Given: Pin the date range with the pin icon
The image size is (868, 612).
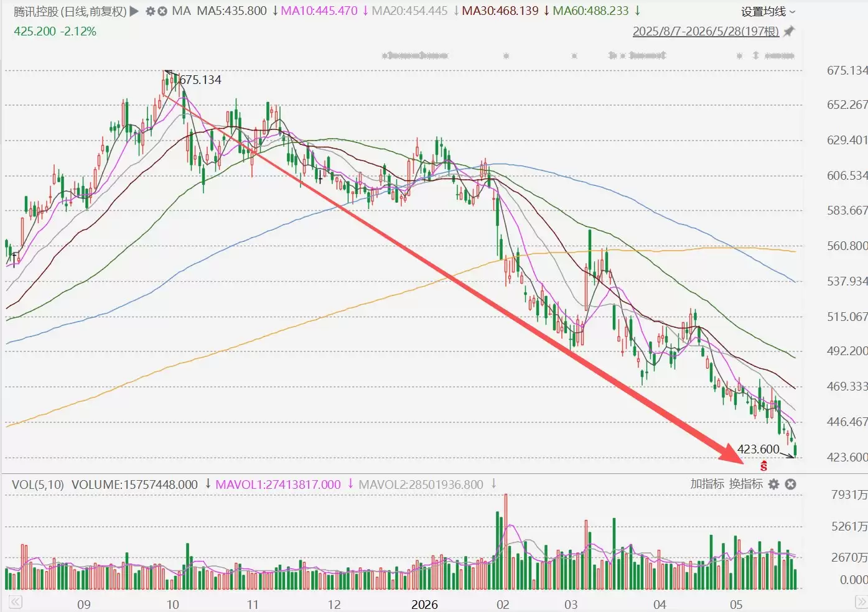Looking at the screenshot, I should click(x=789, y=31).
